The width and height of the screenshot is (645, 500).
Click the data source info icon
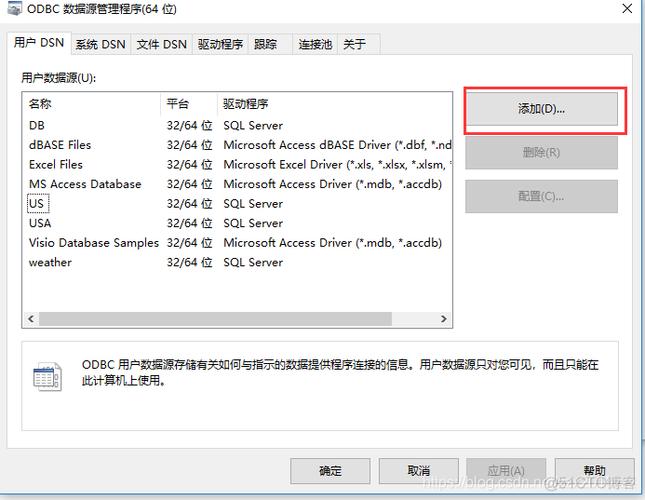coord(47,376)
